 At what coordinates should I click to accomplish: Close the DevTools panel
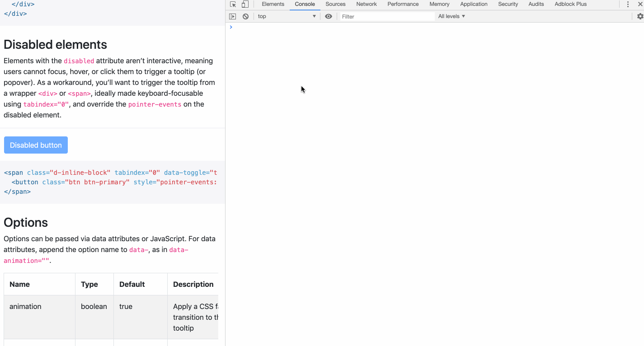coord(640,4)
